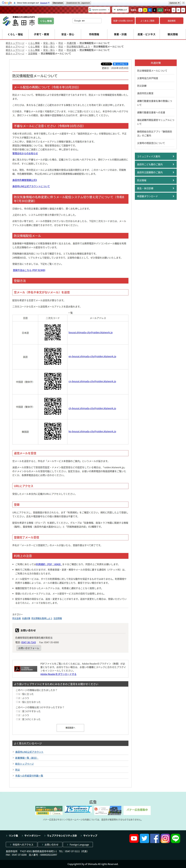Click the Korean email QR code
This screenshot has width=186, height=868.
[x=53, y=431]
